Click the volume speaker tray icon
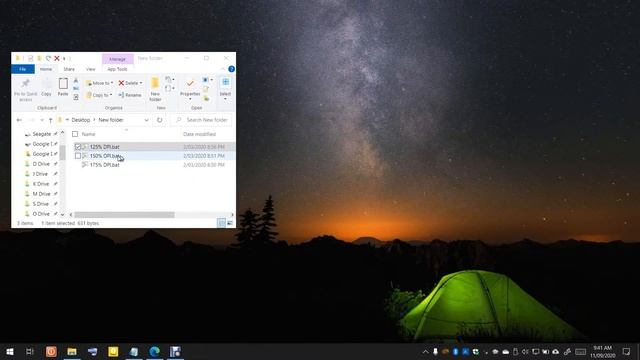This screenshot has height=360, width=640. [525, 351]
